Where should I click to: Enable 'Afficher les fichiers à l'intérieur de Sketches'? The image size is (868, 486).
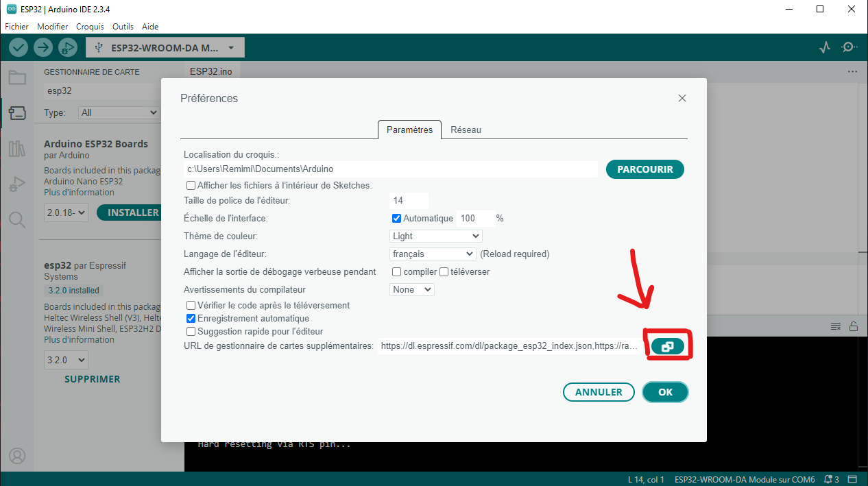190,185
